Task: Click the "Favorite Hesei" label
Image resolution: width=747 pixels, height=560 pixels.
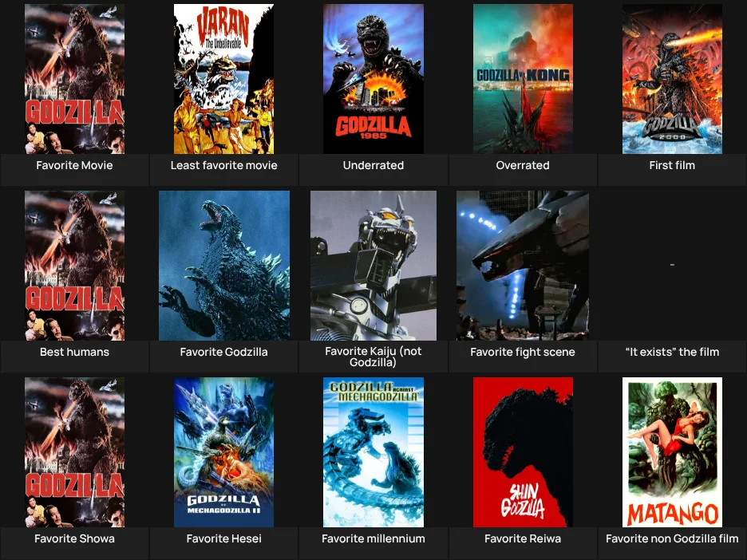Action: click(x=224, y=538)
